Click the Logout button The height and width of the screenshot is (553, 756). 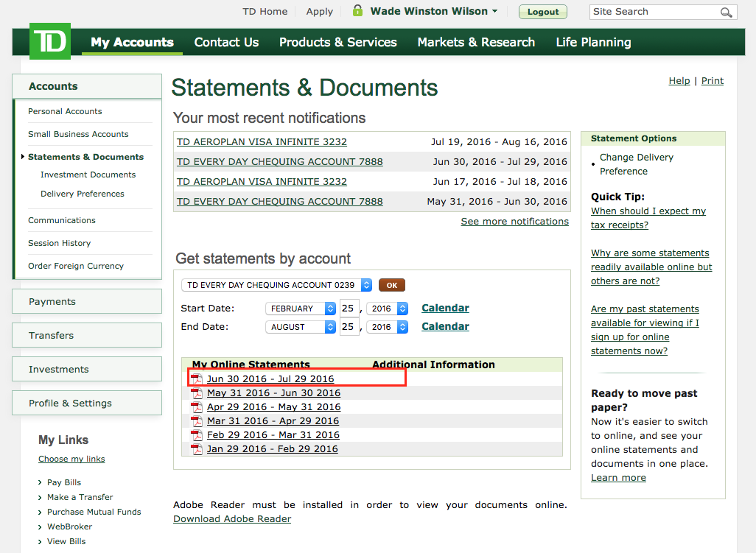[x=543, y=12]
